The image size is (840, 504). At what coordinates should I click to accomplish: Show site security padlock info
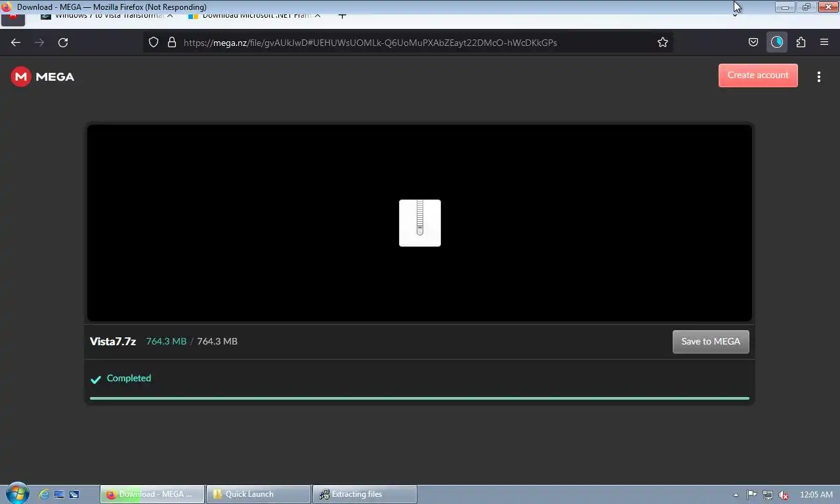(x=172, y=43)
